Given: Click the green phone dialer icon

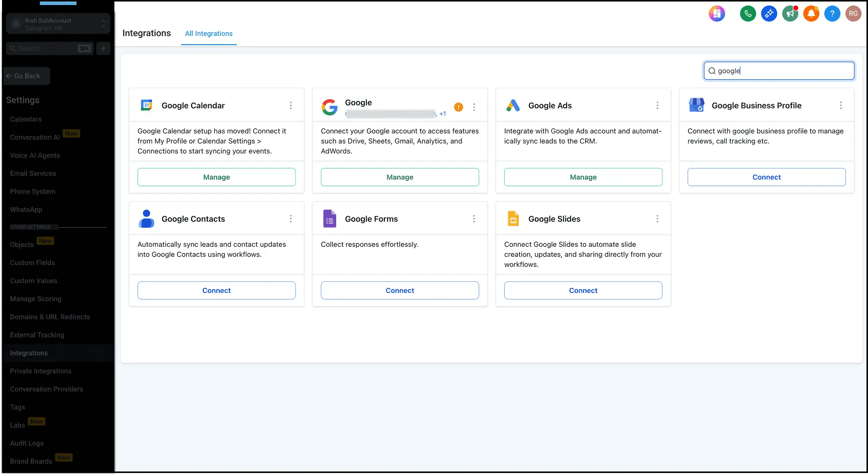Looking at the screenshot, I should [748, 14].
